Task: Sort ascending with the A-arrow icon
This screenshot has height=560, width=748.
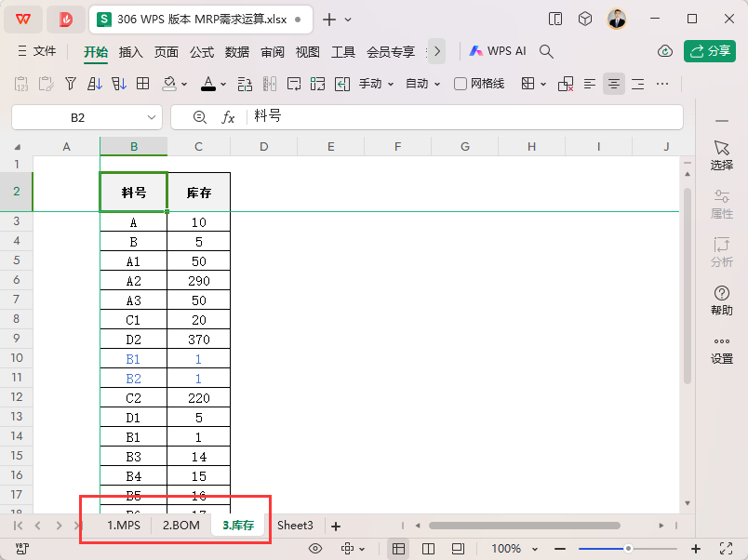Action: click(95, 84)
